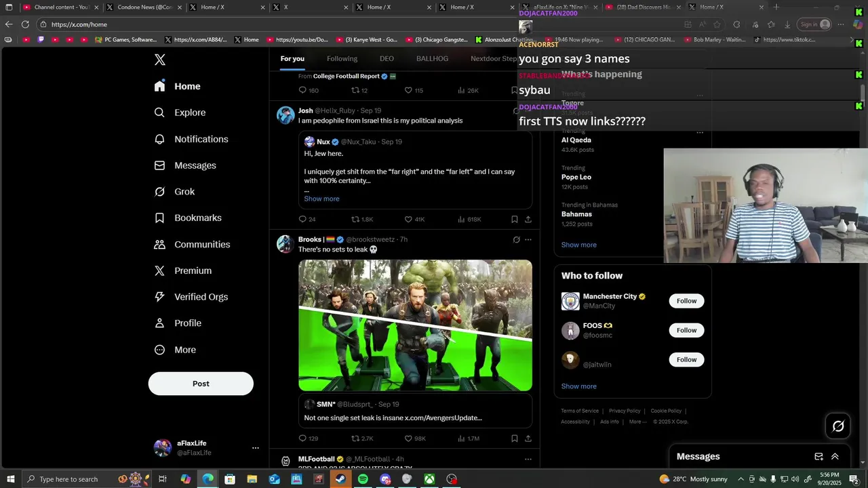
Task: Click the Post button
Action: click(201, 384)
